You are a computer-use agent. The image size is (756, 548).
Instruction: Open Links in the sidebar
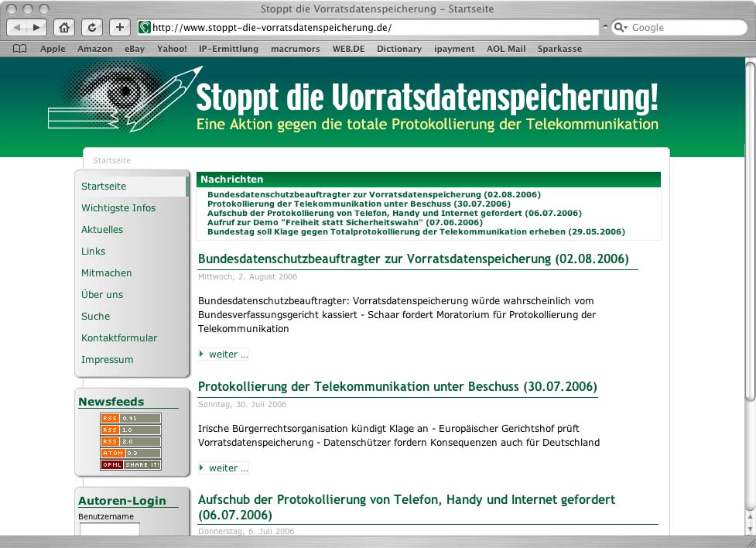(x=93, y=252)
